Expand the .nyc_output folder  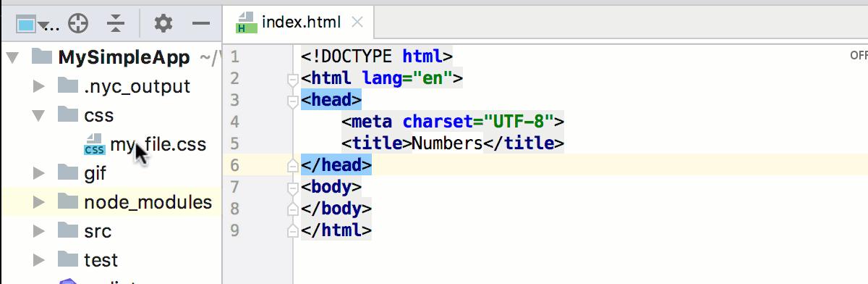[x=40, y=87]
